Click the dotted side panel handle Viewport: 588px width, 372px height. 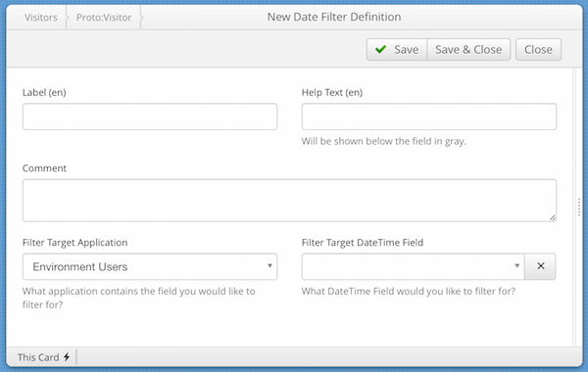click(x=579, y=207)
